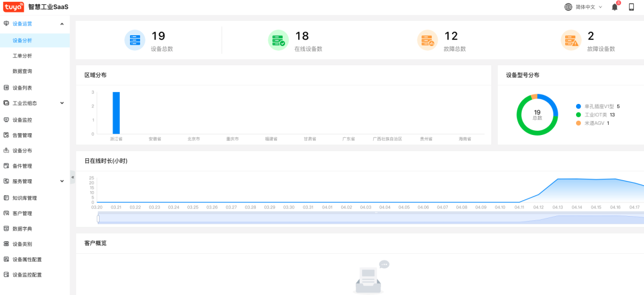This screenshot has width=644, height=295.
Task: Click the faulty devices (故障设备数) warning icon
Action: point(571,41)
